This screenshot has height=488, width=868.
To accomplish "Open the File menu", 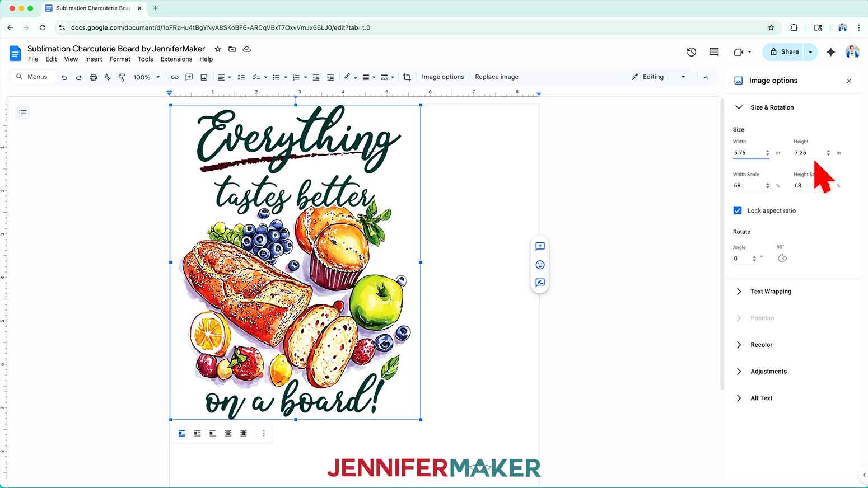I will 33,59.
